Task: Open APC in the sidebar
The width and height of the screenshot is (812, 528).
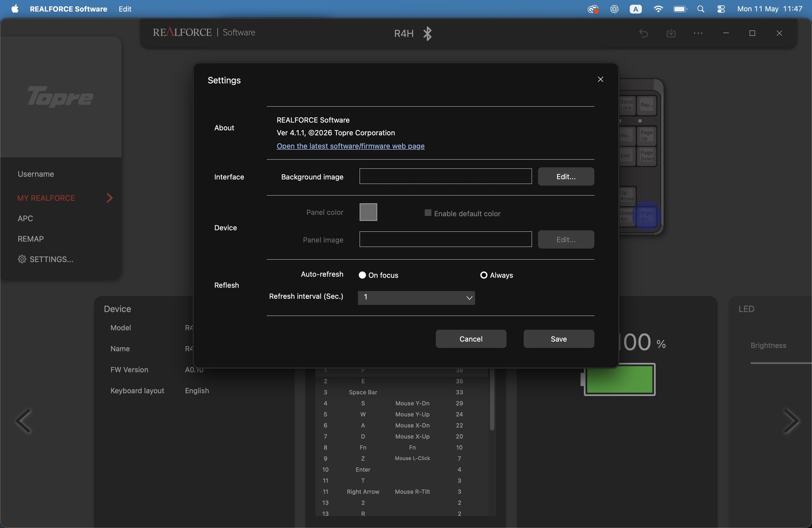Action: pos(25,218)
